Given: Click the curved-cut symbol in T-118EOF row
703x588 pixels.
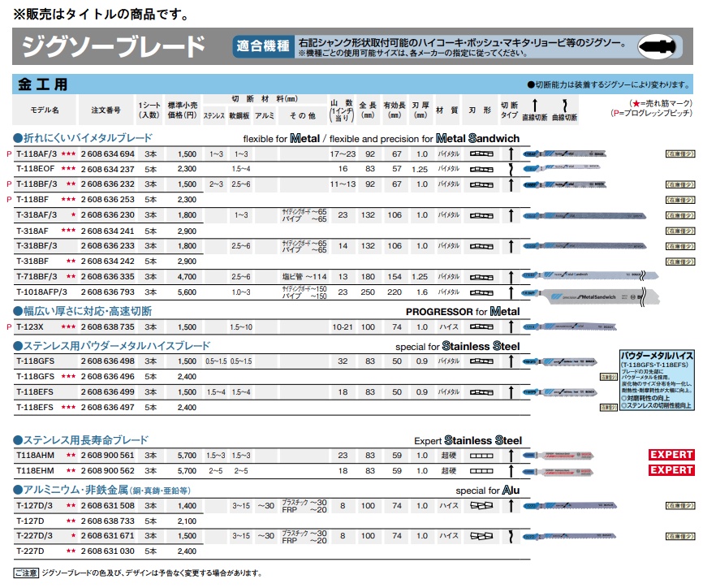Looking at the screenshot, I should pos(510,168).
